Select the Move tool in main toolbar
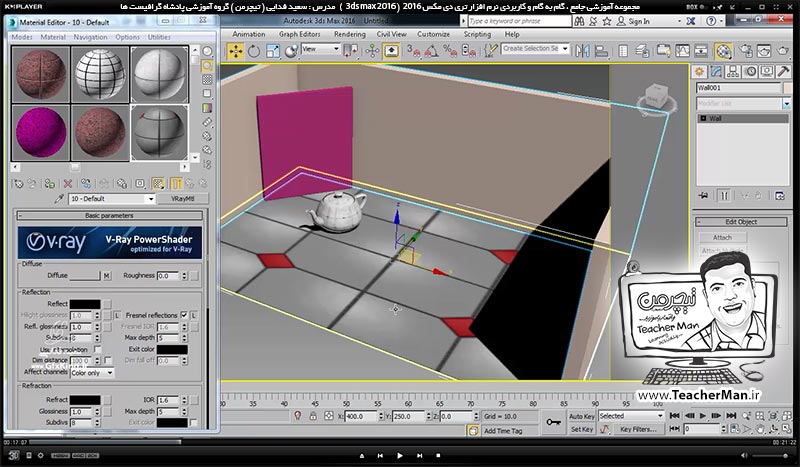Screen dimensions: 800x467 pos(236,52)
